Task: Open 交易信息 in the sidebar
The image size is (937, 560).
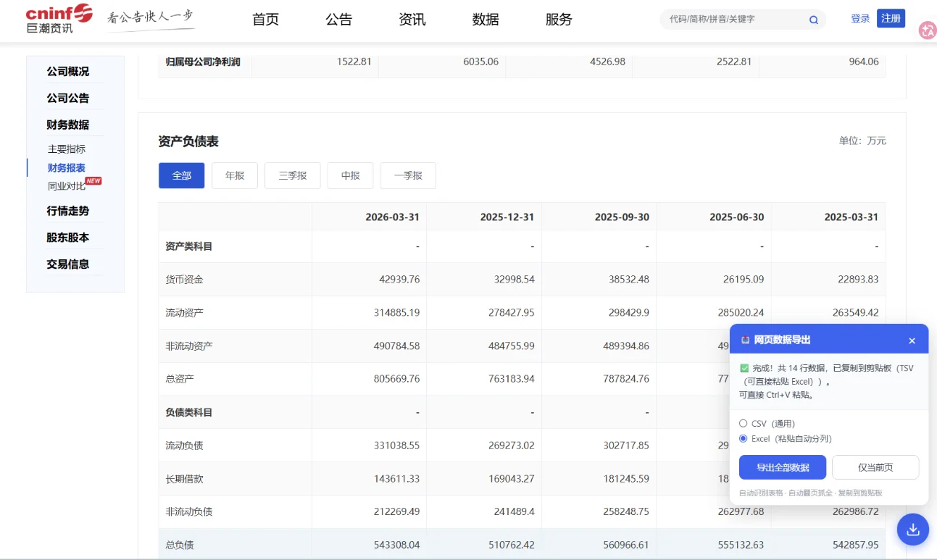Action: pos(68,264)
